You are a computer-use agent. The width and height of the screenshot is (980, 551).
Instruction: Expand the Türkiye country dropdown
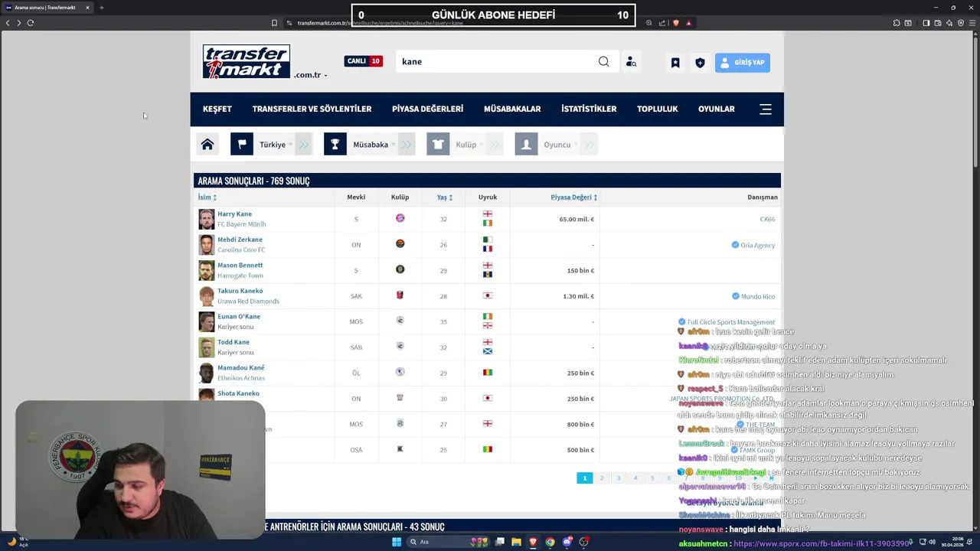tap(274, 144)
